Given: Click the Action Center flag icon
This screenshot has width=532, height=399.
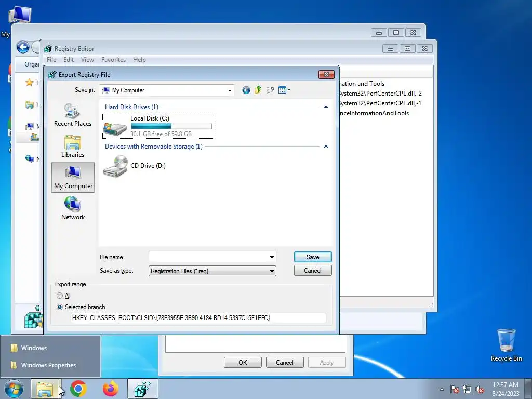Looking at the screenshot, I should (x=454, y=389).
